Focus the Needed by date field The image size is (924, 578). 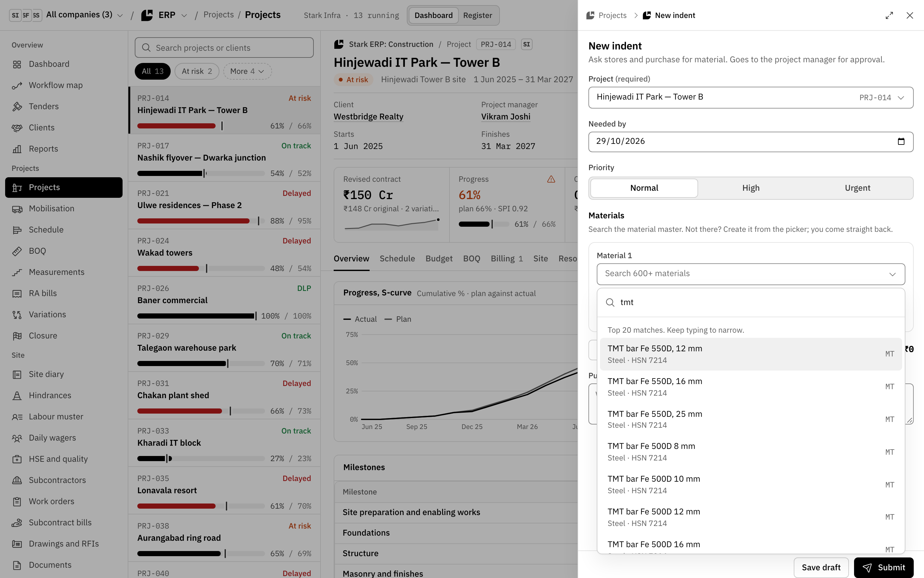(x=751, y=142)
